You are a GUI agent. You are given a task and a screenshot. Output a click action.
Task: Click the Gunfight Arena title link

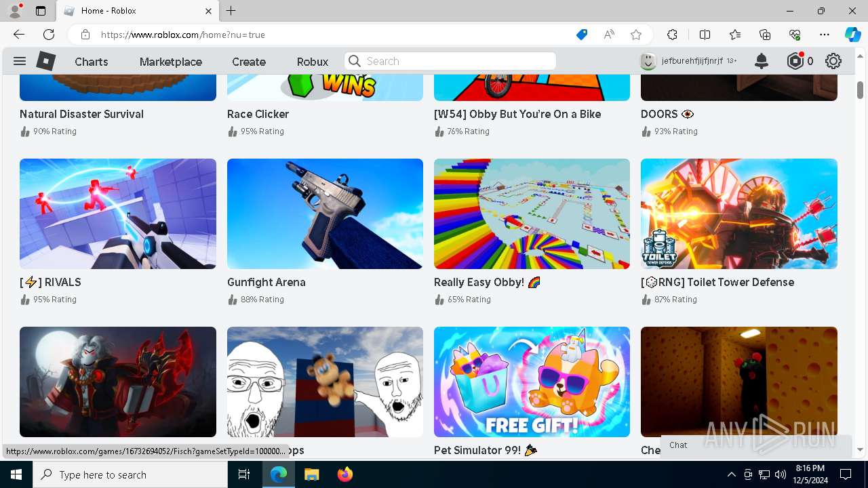[x=267, y=282]
